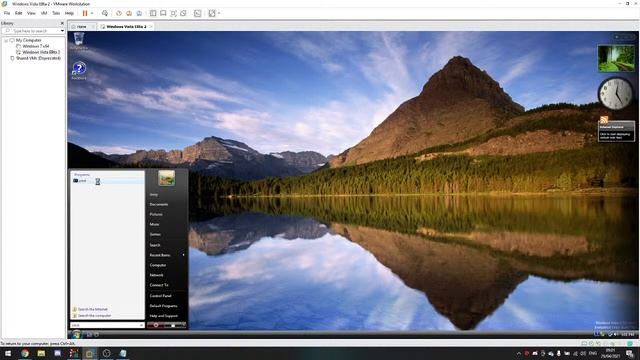Pause the virtual machine from the toolbar

85,13
